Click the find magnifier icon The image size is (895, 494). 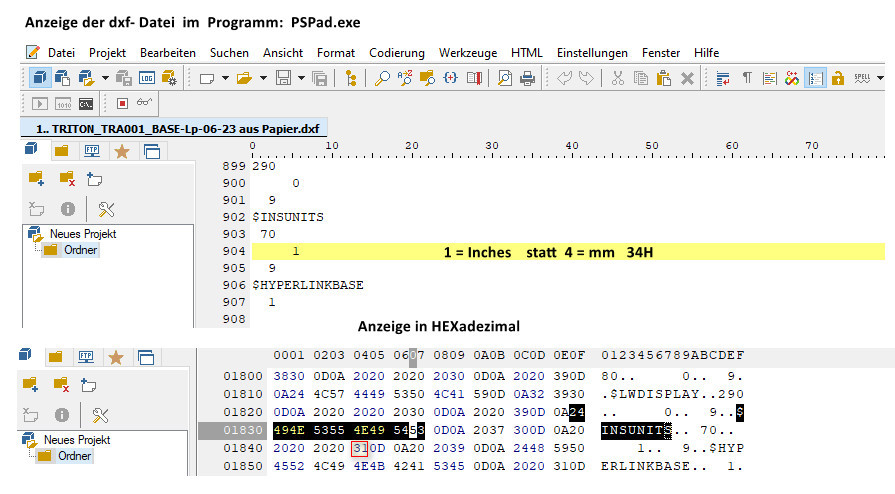coord(382,78)
